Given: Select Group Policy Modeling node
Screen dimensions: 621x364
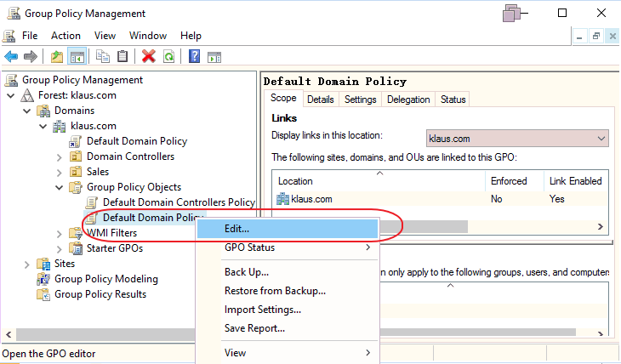Looking at the screenshot, I should pyautogui.click(x=105, y=279).
